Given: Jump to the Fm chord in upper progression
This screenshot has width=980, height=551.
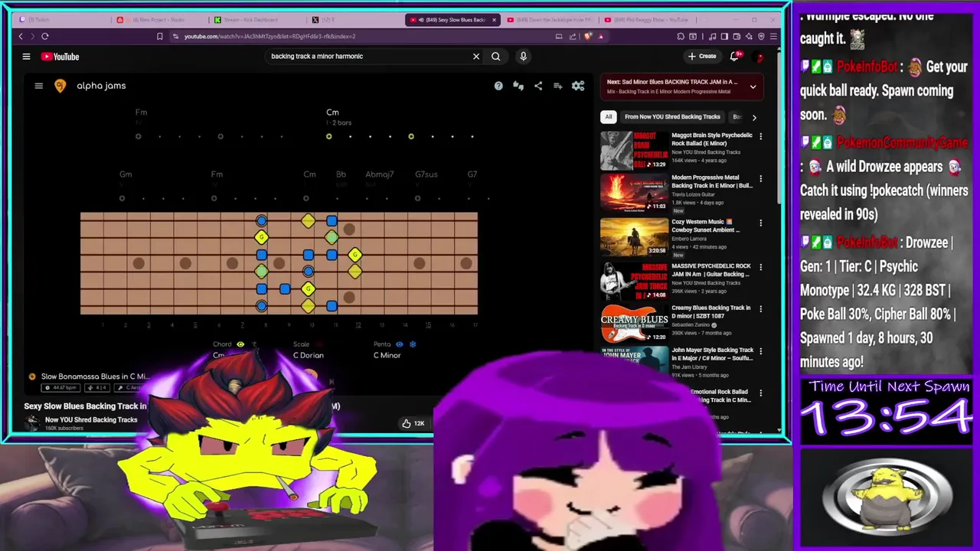Looking at the screenshot, I should pyautogui.click(x=141, y=112).
